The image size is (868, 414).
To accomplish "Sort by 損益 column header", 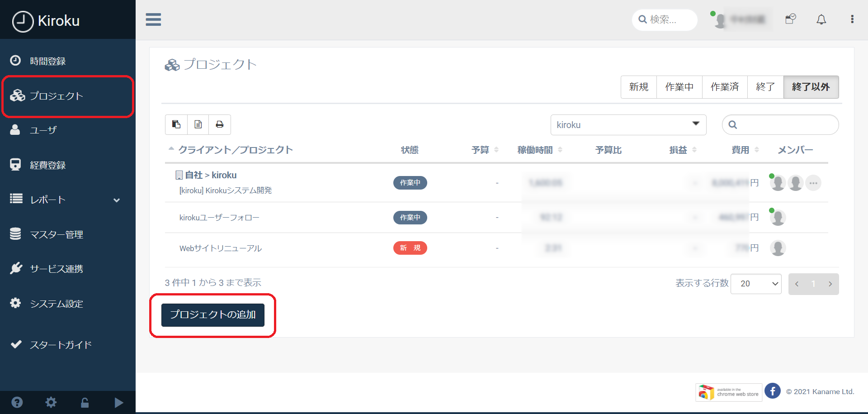I will [x=683, y=150].
